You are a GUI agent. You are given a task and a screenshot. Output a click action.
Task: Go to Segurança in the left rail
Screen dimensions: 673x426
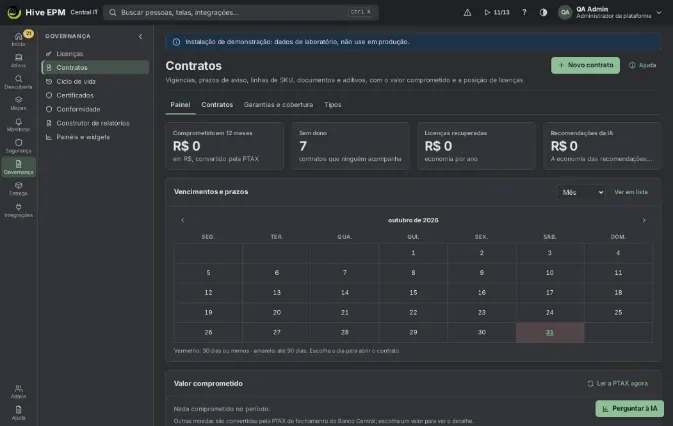click(18, 146)
